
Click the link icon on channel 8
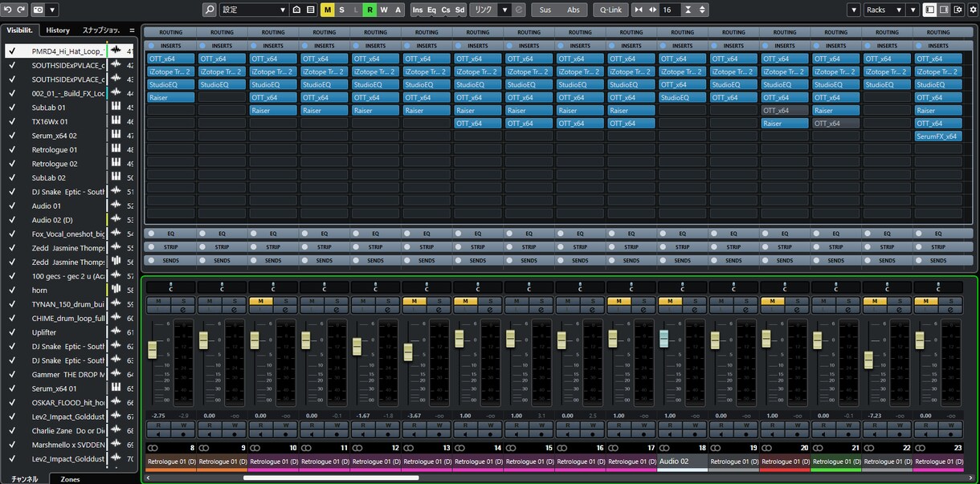pos(153,447)
